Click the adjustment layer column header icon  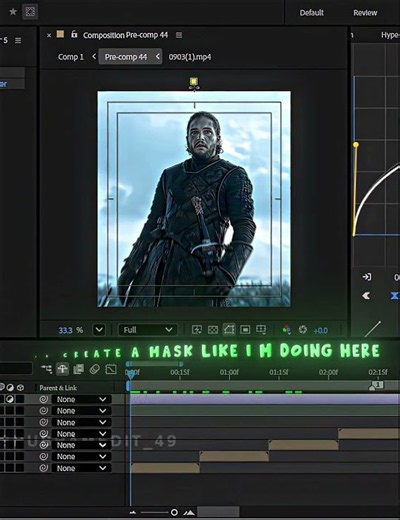(x=10, y=387)
